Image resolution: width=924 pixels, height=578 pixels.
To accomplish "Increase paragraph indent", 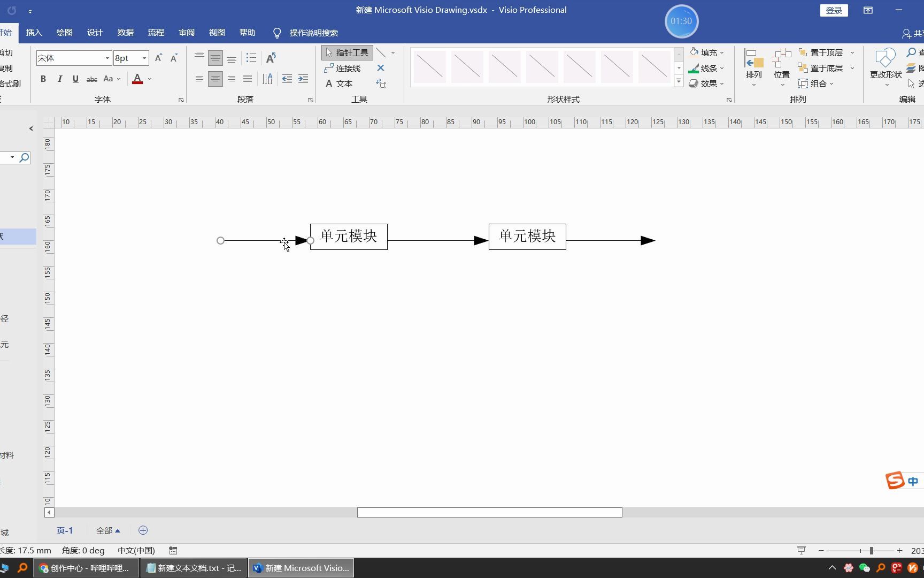I will pos(303,79).
